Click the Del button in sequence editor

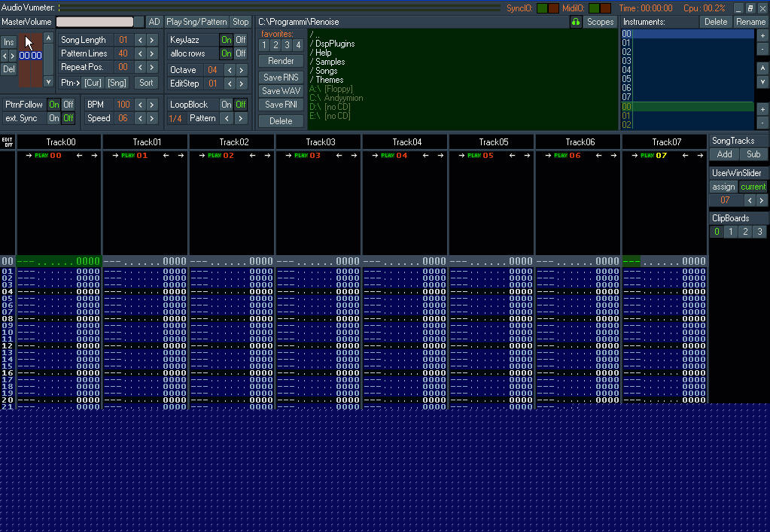coord(8,69)
